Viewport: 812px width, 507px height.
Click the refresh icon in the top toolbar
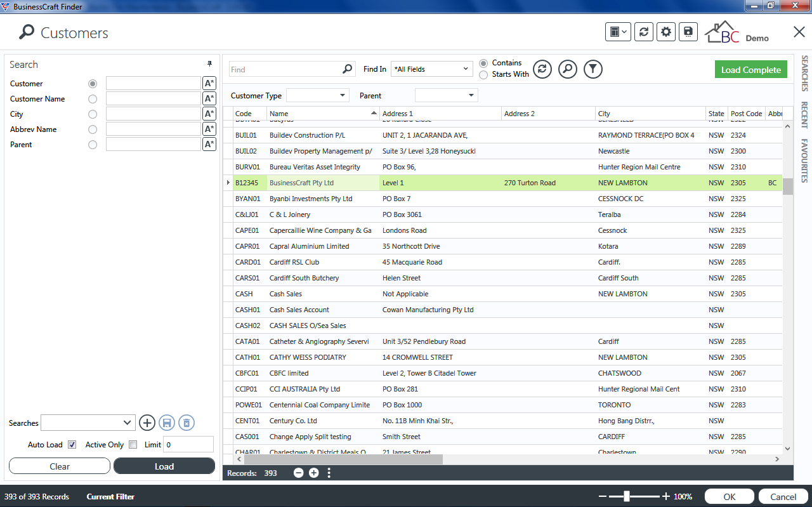(644, 32)
